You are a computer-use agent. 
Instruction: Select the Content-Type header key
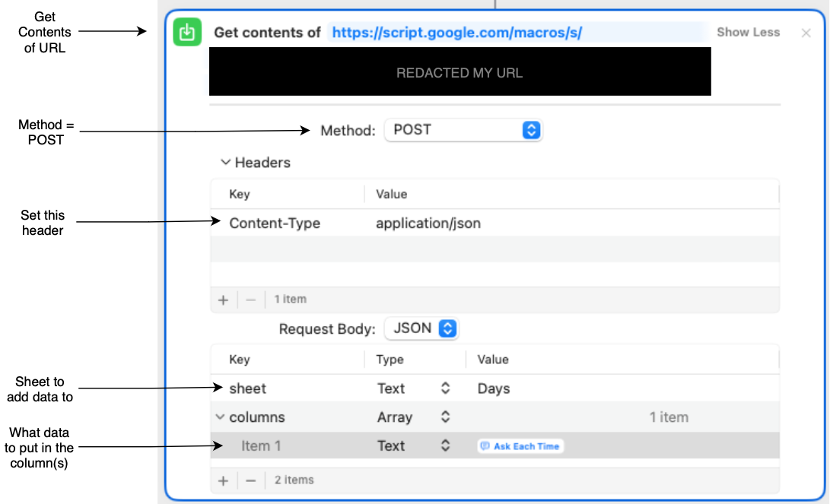(x=275, y=223)
